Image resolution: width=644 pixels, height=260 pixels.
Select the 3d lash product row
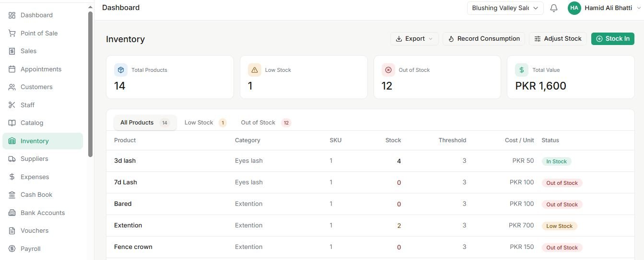click(x=370, y=161)
